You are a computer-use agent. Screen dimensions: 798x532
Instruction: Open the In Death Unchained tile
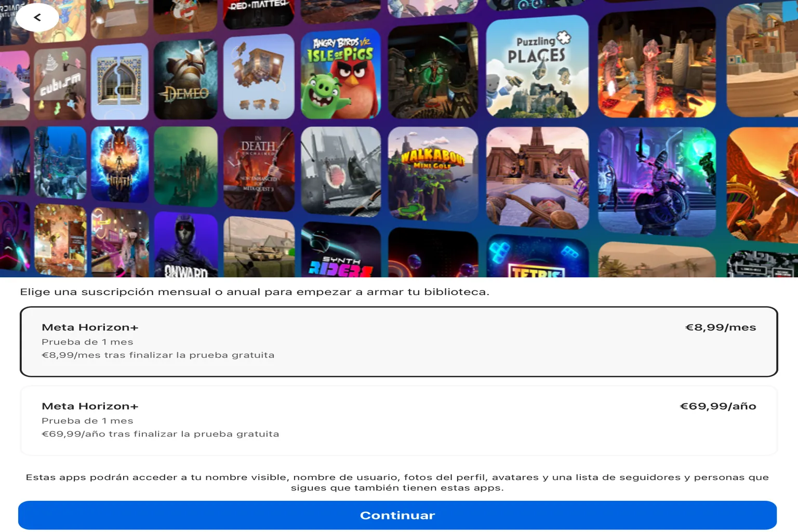point(259,169)
